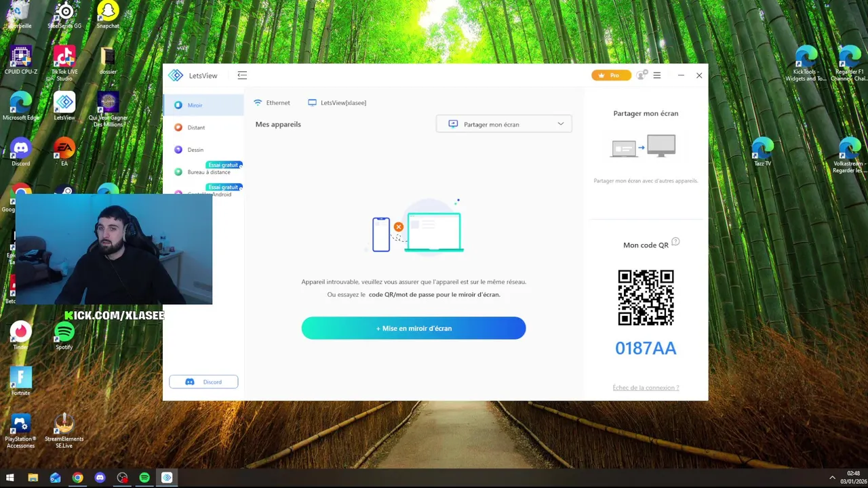The height and width of the screenshot is (488, 868).
Task: Open the Windows Start menu
Action: [10, 478]
